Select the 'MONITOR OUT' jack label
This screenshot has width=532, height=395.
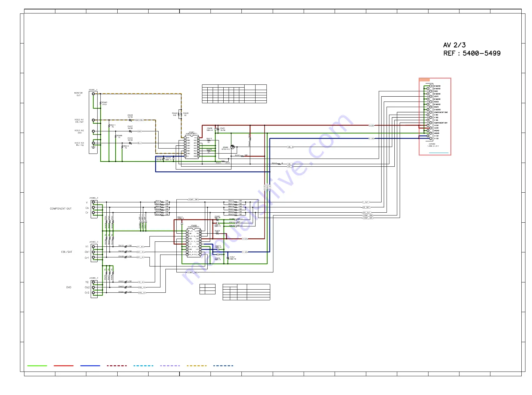pyautogui.click(x=79, y=94)
